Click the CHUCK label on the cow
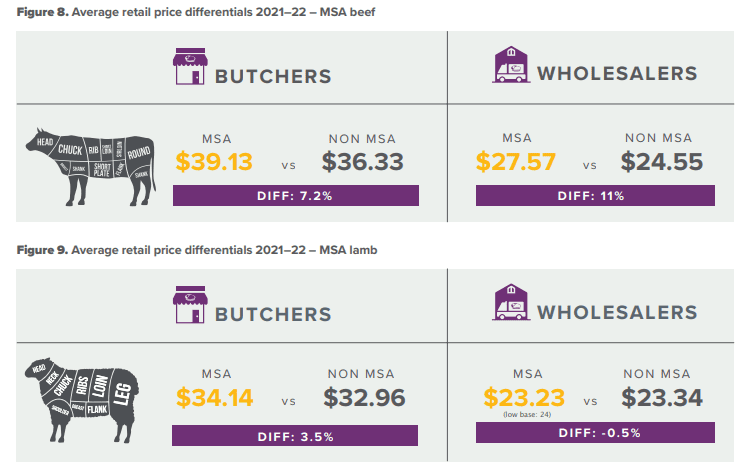Viewport: 752px width, 475px height. (x=70, y=150)
